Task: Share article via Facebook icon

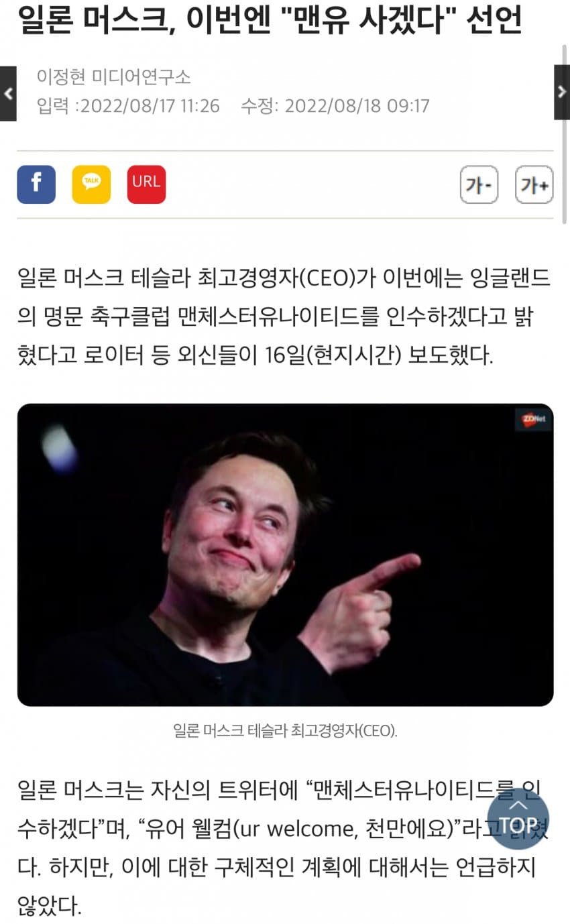Action: point(36,184)
